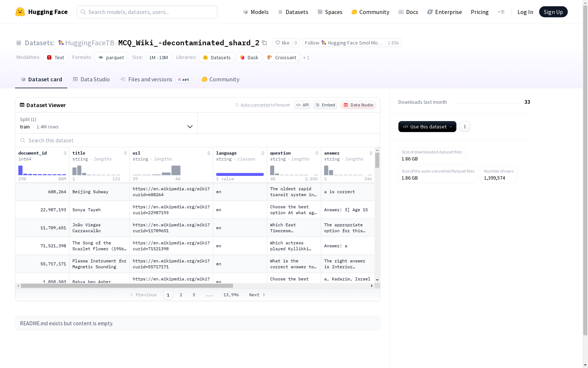Click the document_id 608,264 cell
This screenshot has width=588, height=368.
click(42, 192)
